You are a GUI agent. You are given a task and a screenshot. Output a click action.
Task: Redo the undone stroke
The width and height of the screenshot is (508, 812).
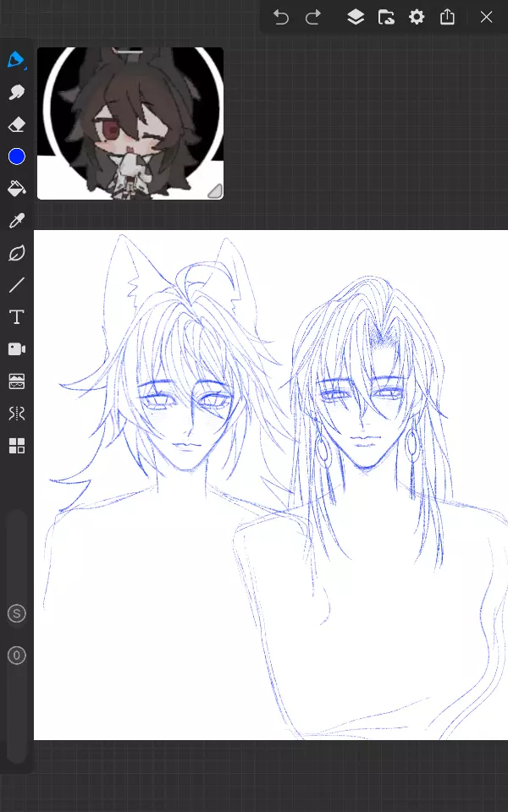(x=313, y=17)
